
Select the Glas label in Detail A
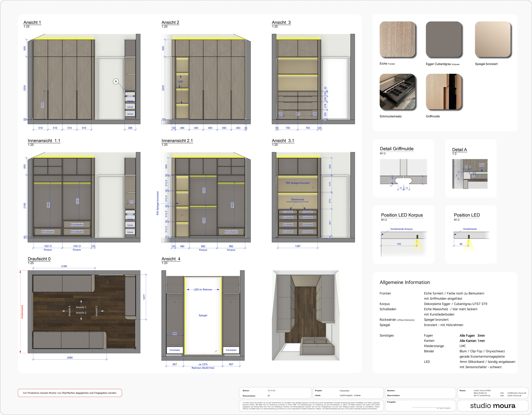(482, 165)
